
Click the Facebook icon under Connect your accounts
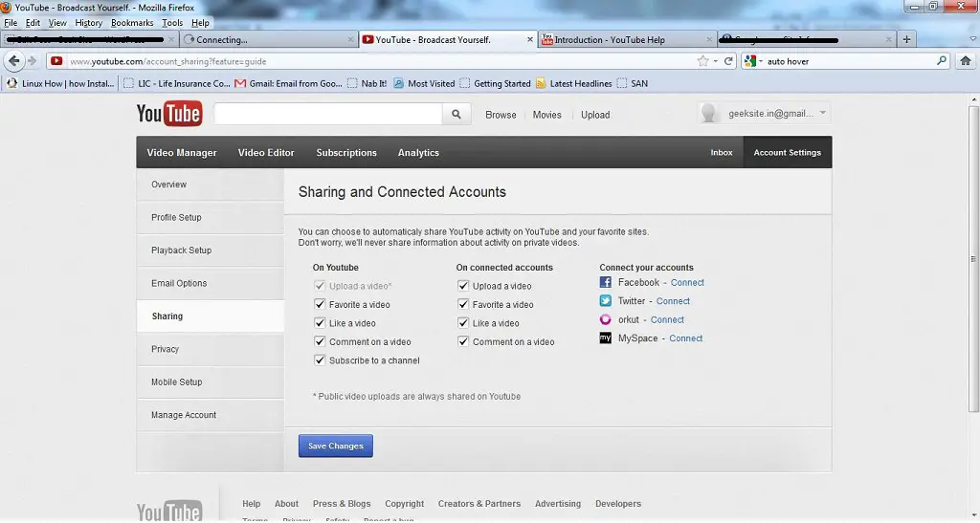pos(606,283)
